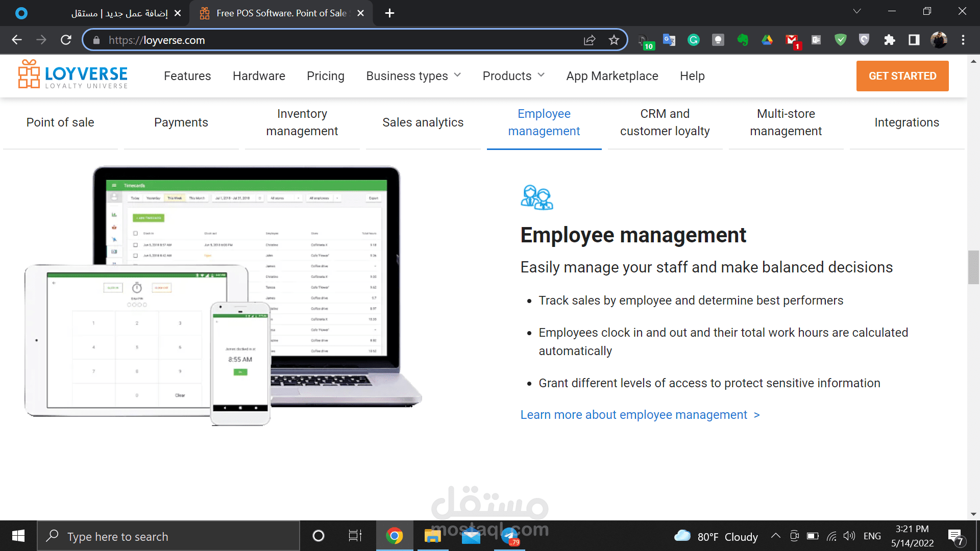
Task: Expand Products dropdown menu
Action: point(513,76)
